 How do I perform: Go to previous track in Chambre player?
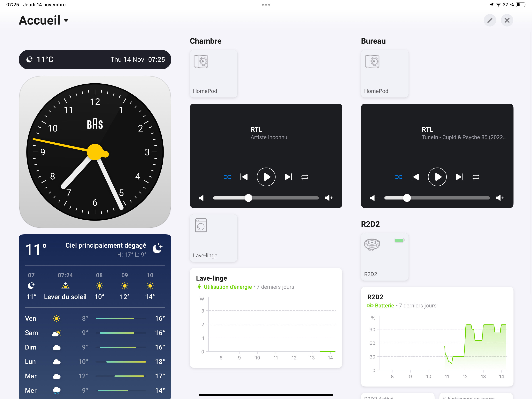244,177
